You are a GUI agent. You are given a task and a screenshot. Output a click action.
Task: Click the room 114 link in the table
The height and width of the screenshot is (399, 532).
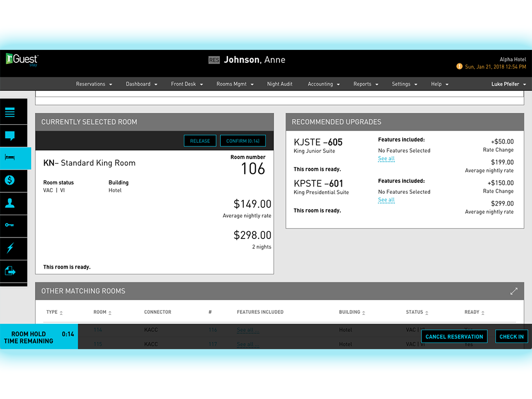[x=98, y=330]
